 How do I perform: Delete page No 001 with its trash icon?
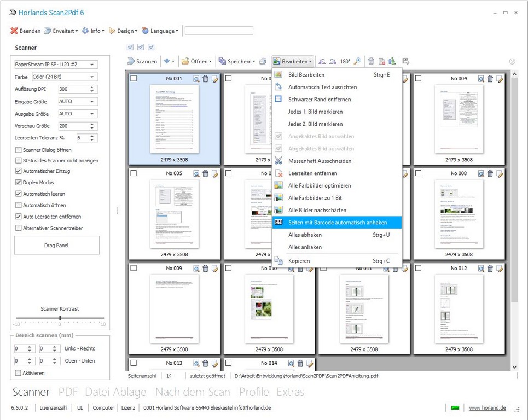[205, 79]
